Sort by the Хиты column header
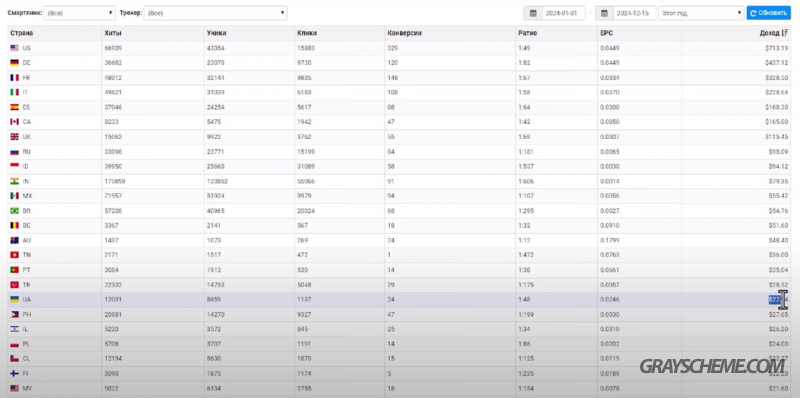This screenshot has height=398, width=800. pos(113,33)
